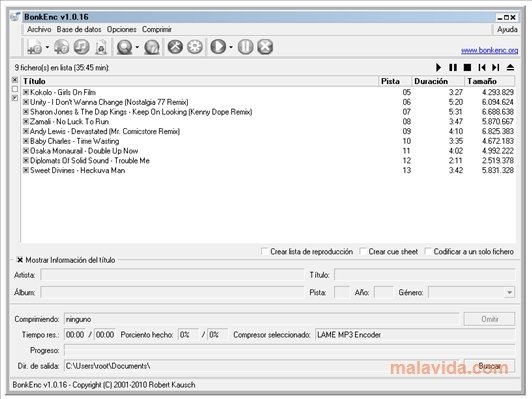The height and width of the screenshot is (399, 532).
Task: Uncheck the Kokolo - Girls On Film track
Action: click(x=26, y=92)
